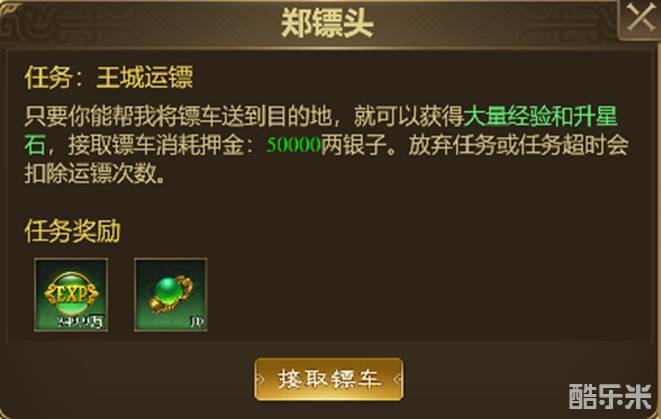Image resolution: width=661 pixels, height=419 pixels.
Task: Select the green star-up stone reward icon
Action: coord(171,295)
